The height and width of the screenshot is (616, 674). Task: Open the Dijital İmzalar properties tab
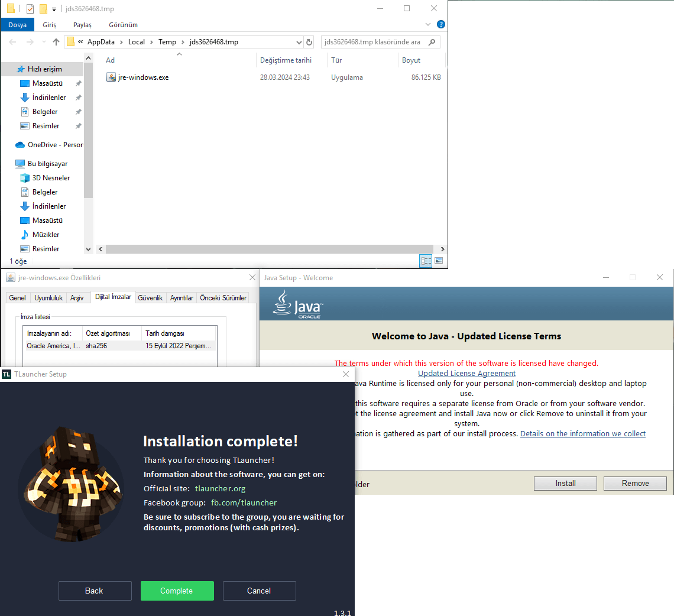(x=113, y=297)
